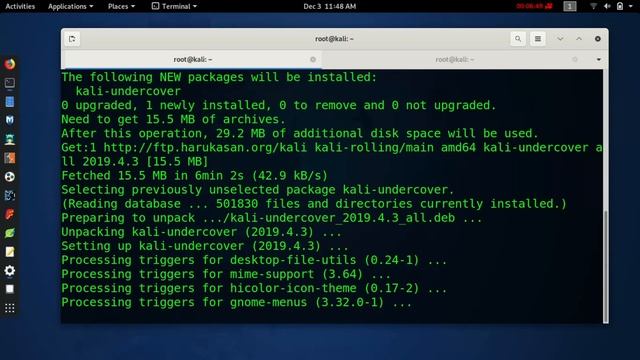Open the Places menu
Image resolution: width=640 pixels, height=360 pixels.
[x=121, y=6]
